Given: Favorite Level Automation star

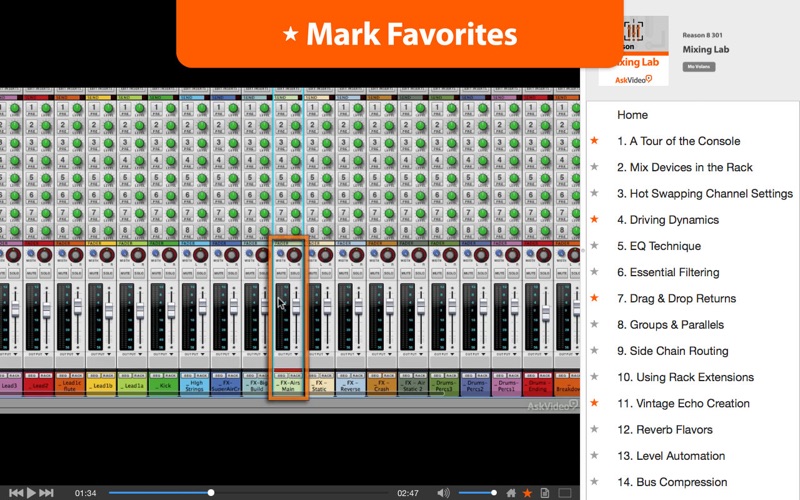Looking at the screenshot, I should [x=594, y=455].
